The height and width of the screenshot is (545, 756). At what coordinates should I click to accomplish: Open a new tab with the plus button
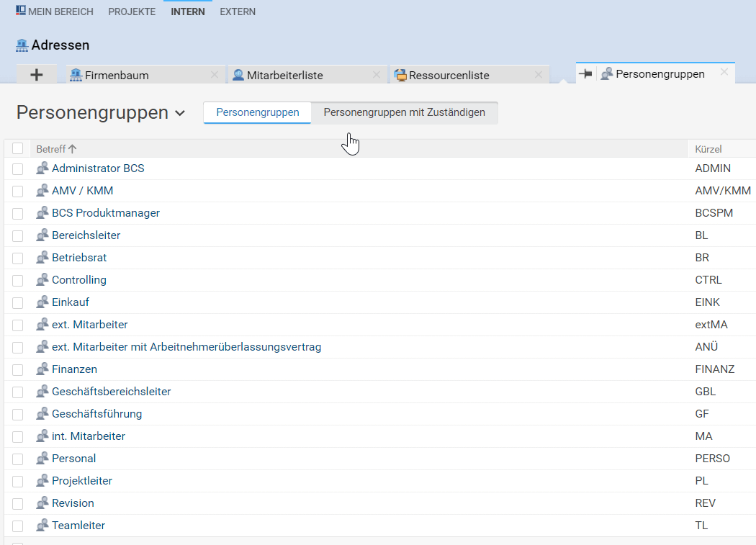37,73
